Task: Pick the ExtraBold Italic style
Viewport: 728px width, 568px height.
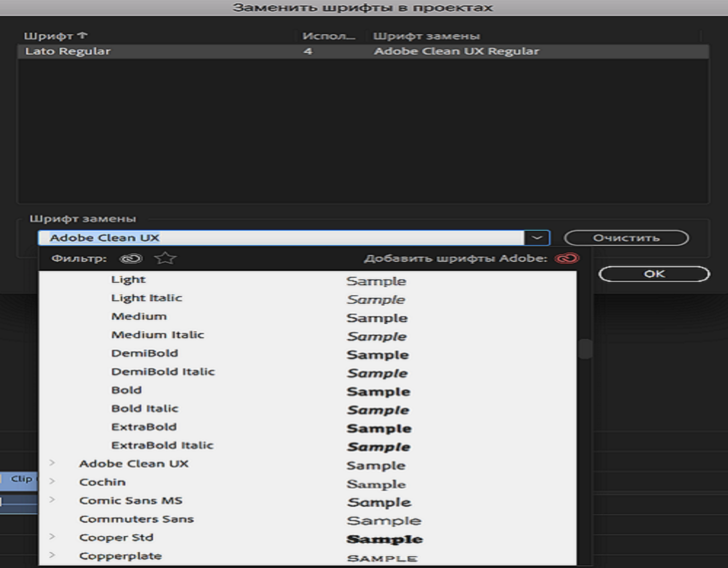Action: 162,445
